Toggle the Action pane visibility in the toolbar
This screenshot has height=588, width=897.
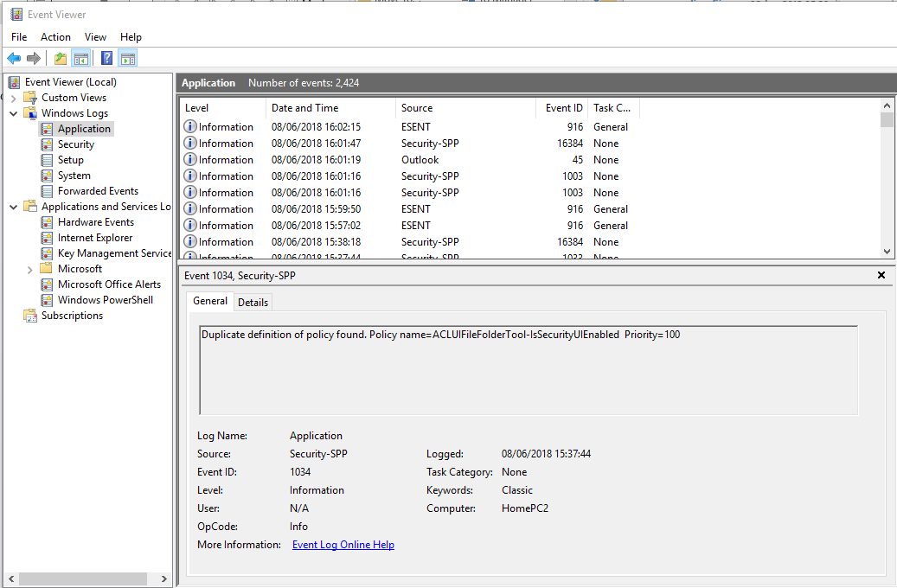pos(127,58)
